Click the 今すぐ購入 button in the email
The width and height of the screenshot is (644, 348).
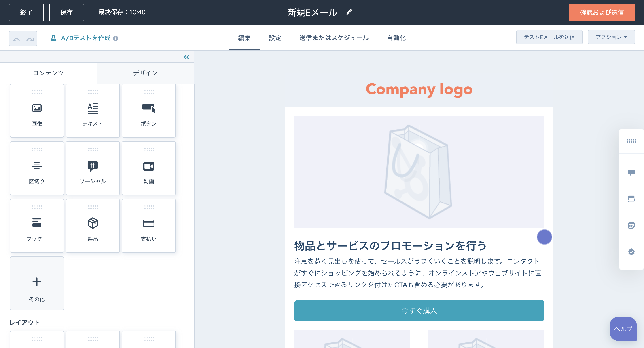pos(419,310)
